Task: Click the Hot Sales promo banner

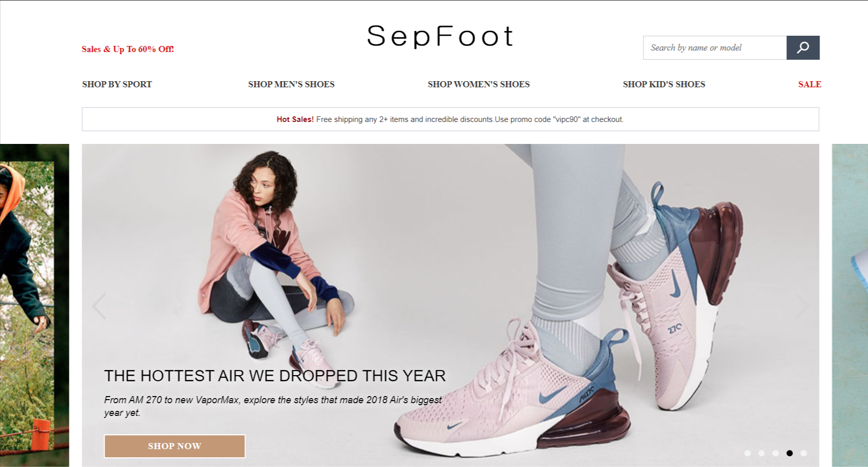Action: click(451, 119)
